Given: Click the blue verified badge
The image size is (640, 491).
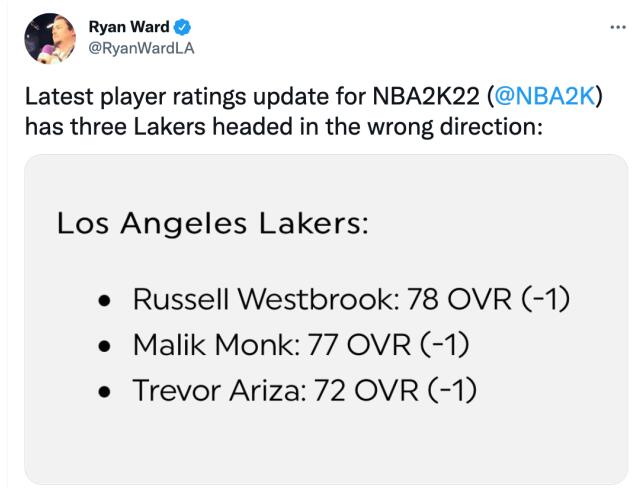Looking at the screenshot, I should pyautogui.click(x=181, y=26).
